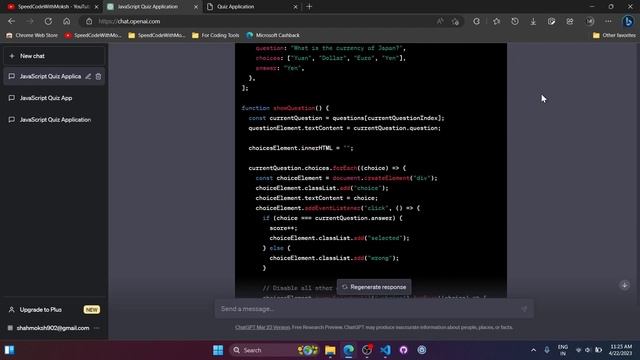Image resolution: width=640 pixels, height=360 pixels.
Task: Open the JavaScript Quiz Application chat
Action: (x=54, y=120)
